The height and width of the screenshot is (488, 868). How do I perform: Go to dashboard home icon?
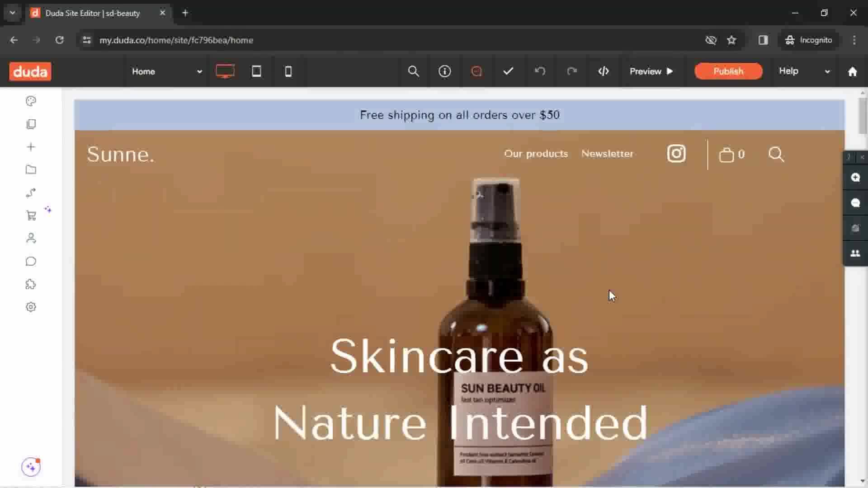pyautogui.click(x=853, y=71)
